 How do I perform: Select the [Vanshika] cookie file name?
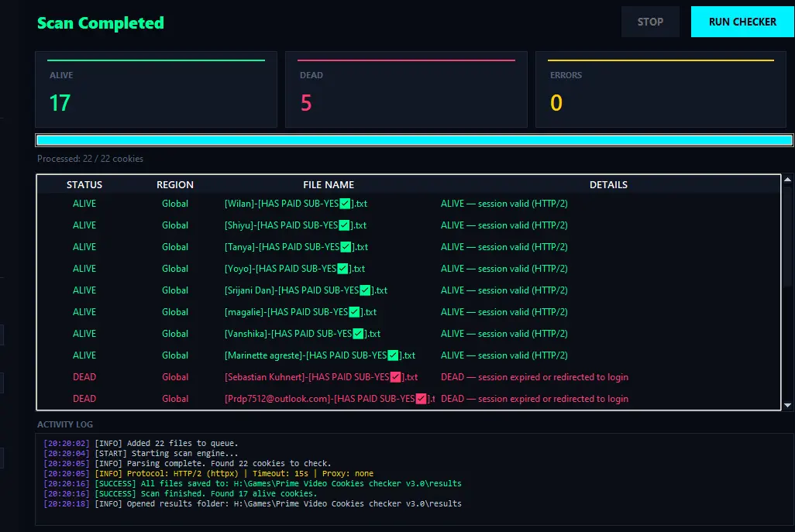tap(302, 334)
